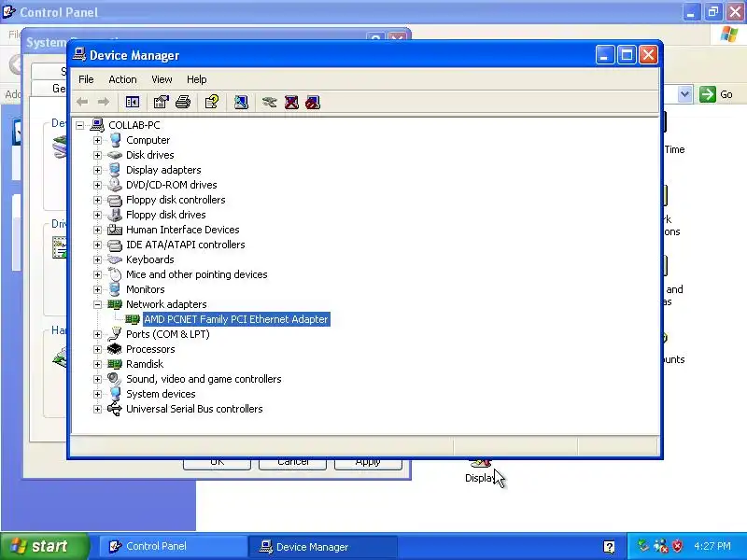Collapse the COLLAB-PC root node
747x560 pixels.
coord(80,125)
